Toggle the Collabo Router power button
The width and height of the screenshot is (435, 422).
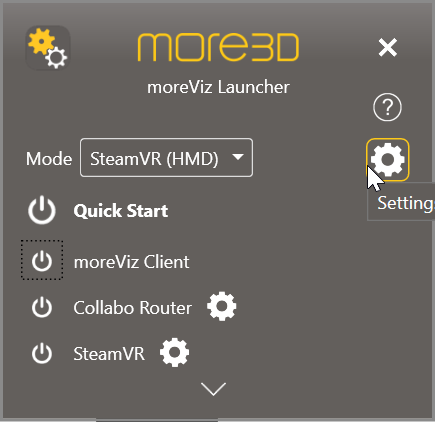pos(42,307)
